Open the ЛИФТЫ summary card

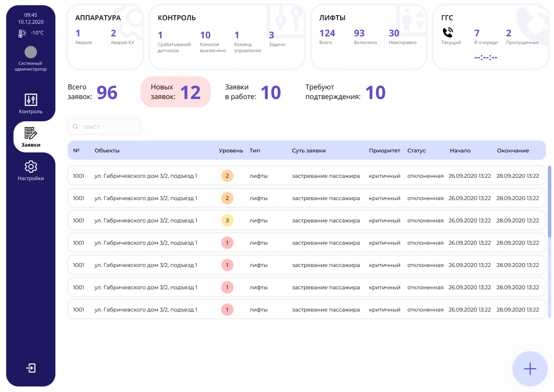pos(368,37)
